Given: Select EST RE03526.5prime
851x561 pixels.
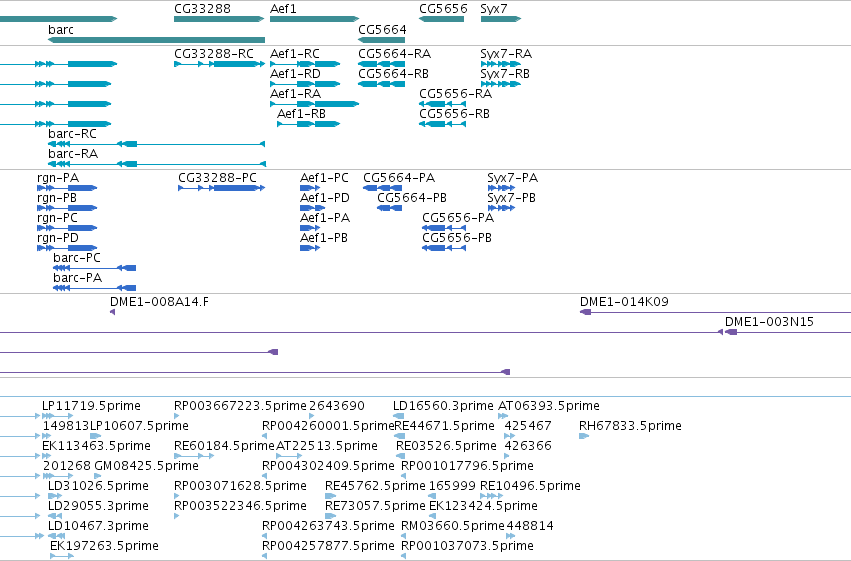Looking at the screenshot, I should coord(446,446).
